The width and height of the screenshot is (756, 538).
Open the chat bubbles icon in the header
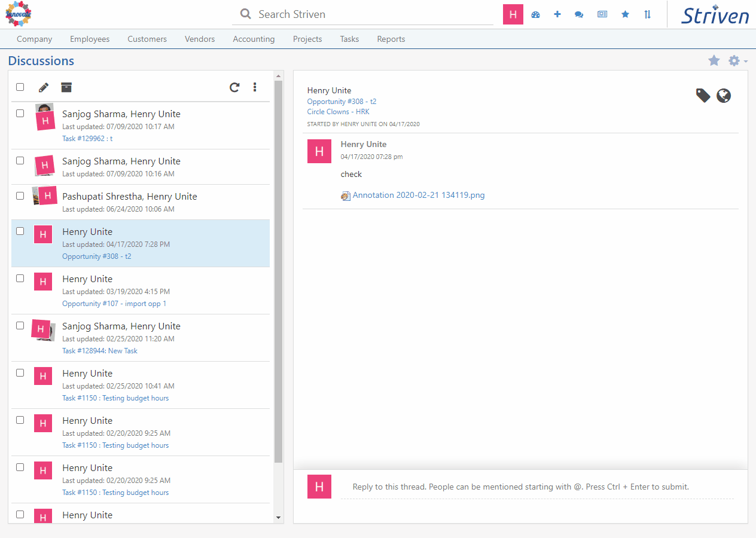tap(579, 14)
